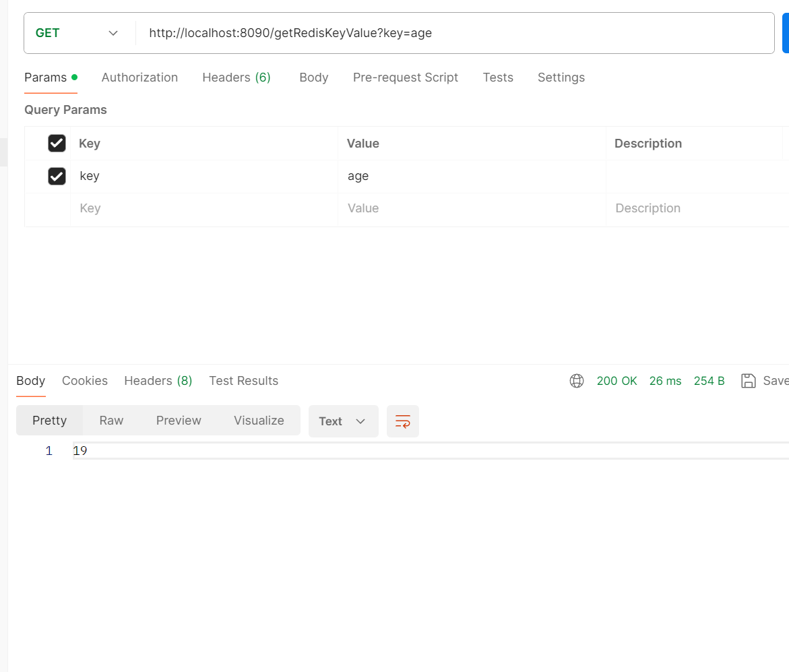Open the Pre-request Script tab

(x=405, y=78)
